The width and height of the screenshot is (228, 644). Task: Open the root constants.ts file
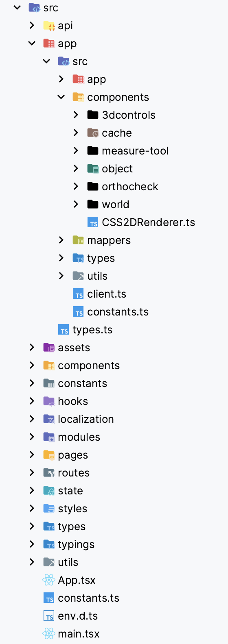click(x=89, y=598)
